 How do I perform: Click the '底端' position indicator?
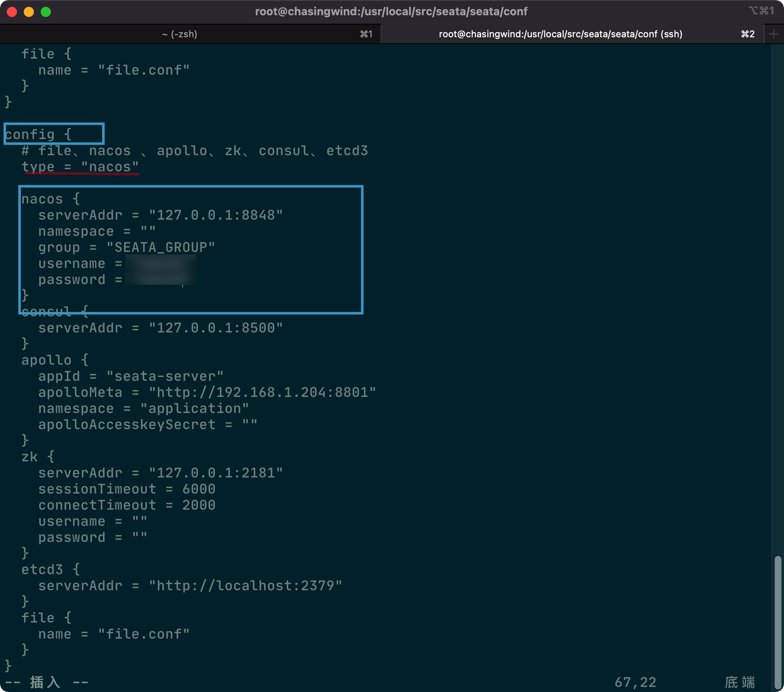(740, 682)
